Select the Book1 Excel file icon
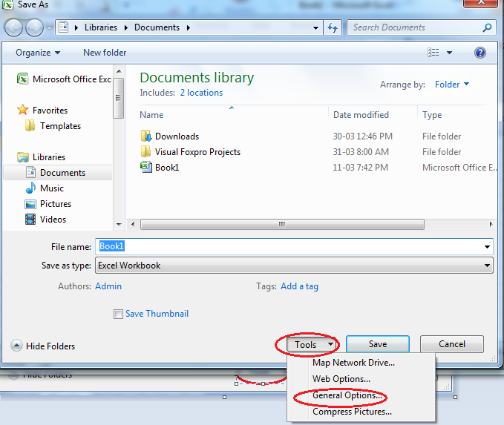The width and height of the screenshot is (504, 425). (146, 168)
